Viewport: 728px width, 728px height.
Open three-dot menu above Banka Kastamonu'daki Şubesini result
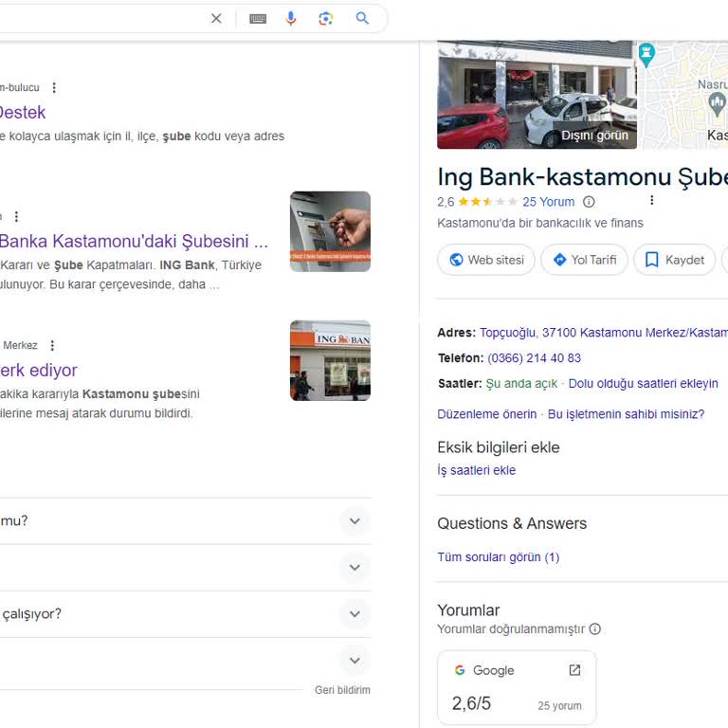click(16, 216)
